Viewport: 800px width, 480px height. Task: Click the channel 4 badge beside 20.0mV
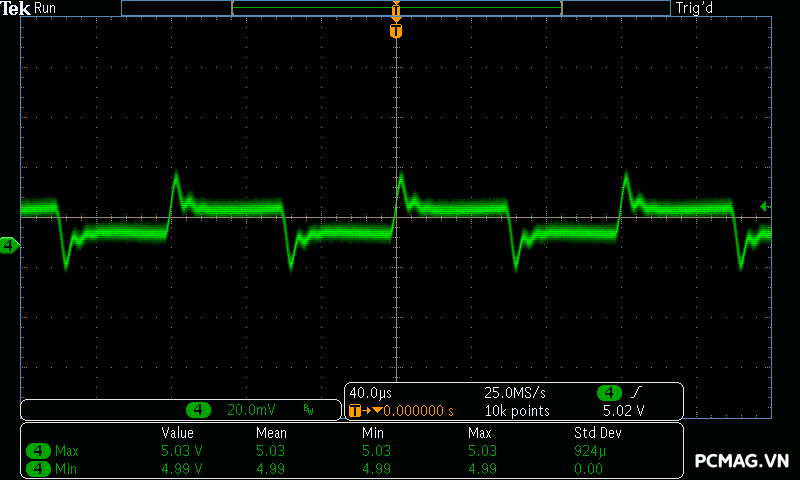tap(199, 410)
